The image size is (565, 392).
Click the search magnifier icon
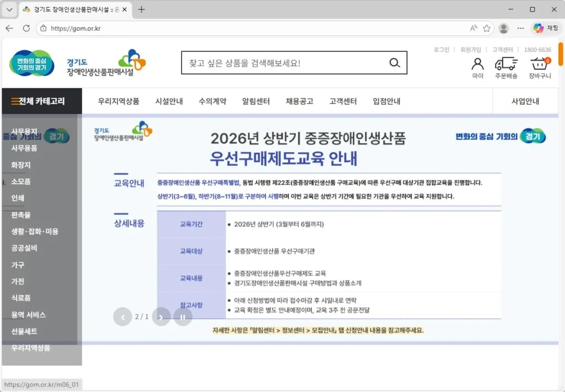tap(394, 63)
